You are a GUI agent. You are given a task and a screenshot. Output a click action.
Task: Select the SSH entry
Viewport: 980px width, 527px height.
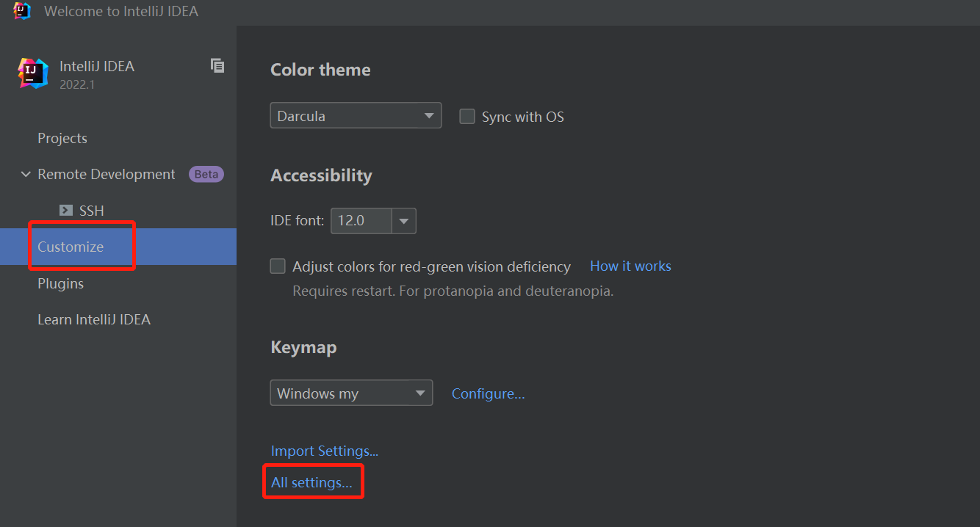[92, 211]
